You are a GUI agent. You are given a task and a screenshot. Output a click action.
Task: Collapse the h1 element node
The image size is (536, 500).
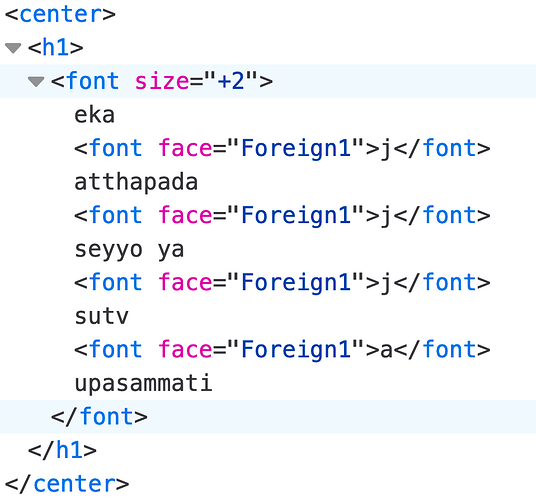coord(14,48)
